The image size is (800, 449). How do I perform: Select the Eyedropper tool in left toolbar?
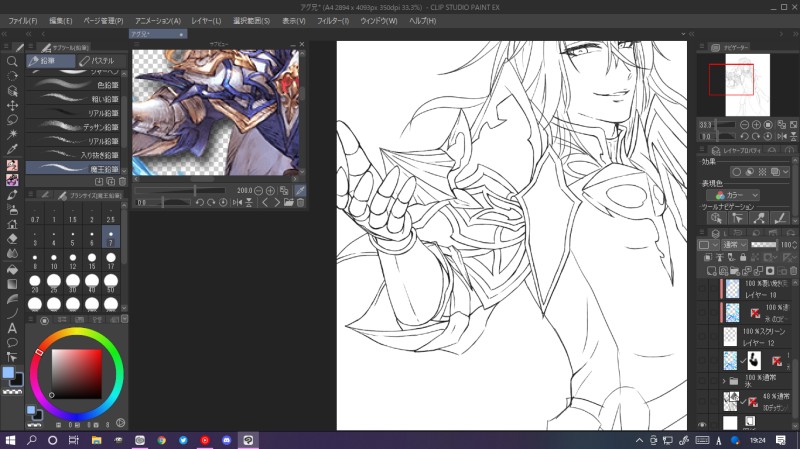click(12, 149)
